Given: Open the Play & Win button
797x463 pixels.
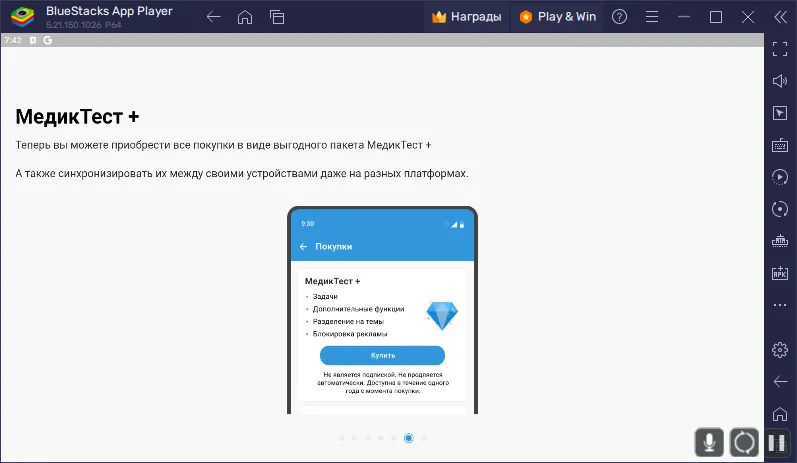Looking at the screenshot, I should click(558, 17).
